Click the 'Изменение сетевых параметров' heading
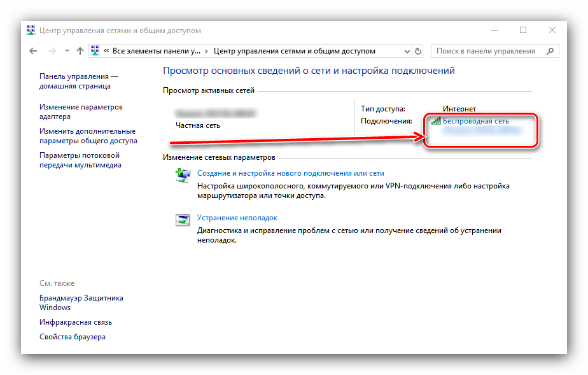Image resolution: width=588 pixels, height=375 pixels. (219, 157)
